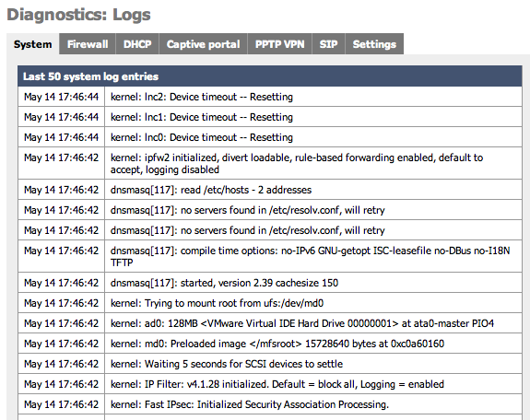
Task: Select the lnc0 Device timeout log entry
Action: tap(270, 137)
